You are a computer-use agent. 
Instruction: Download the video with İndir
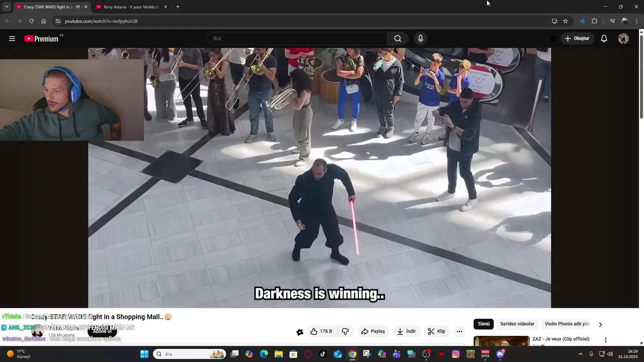point(407,331)
